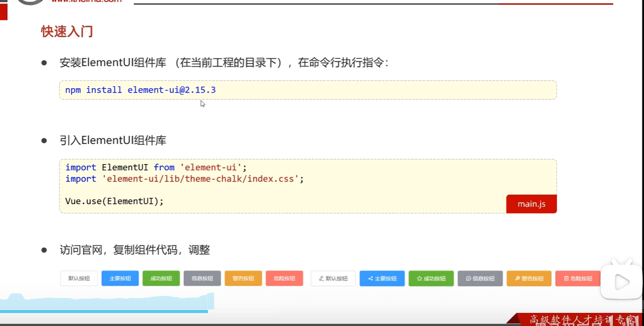The height and width of the screenshot is (326, 644).
Task: Click the green 成功按钮 button without icon
Action: click(x=161, y=278)
